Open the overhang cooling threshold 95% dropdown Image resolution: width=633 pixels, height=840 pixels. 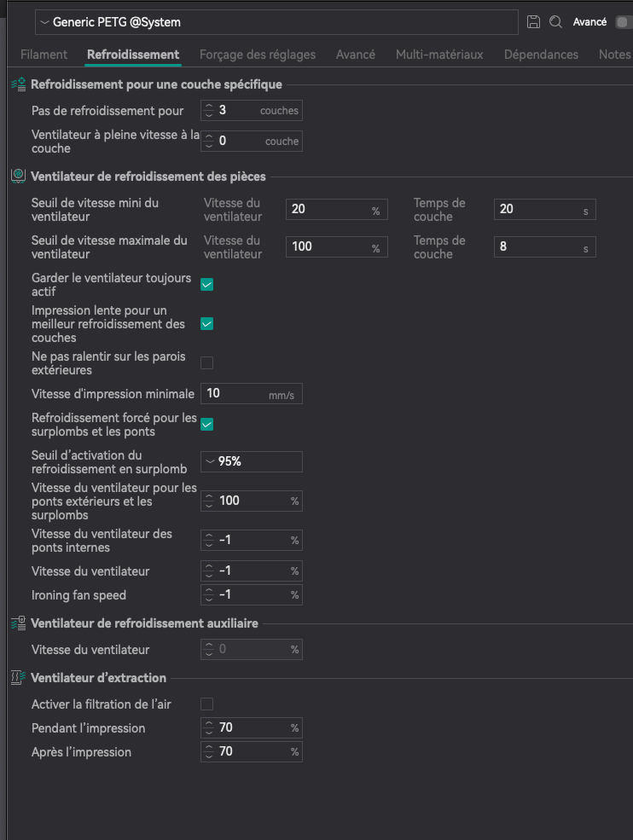pyautogui.click(x=252, y=461)
